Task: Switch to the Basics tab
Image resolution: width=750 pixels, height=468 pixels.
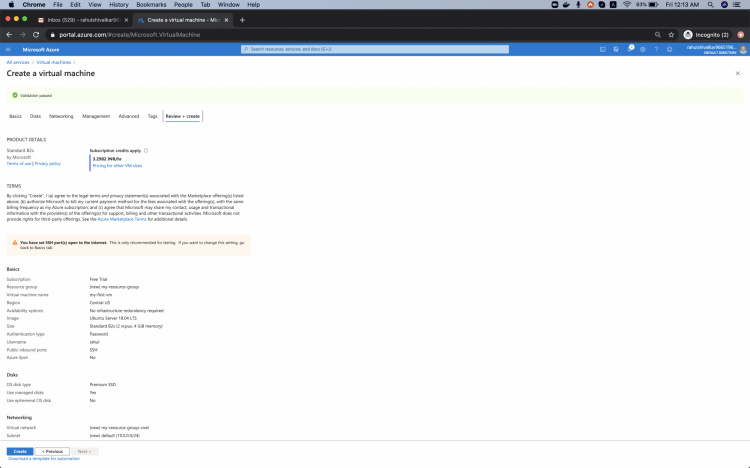Action: [x=15, y=116]
